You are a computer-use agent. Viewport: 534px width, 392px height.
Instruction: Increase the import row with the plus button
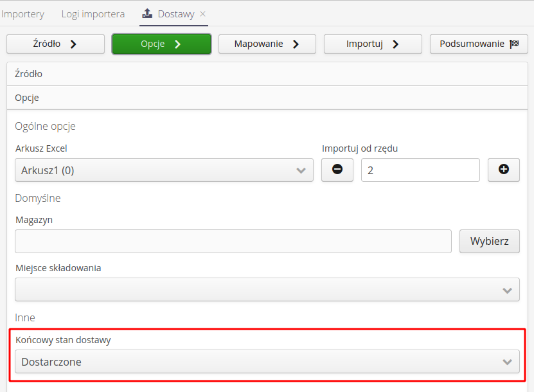click(x=504, y=170)
